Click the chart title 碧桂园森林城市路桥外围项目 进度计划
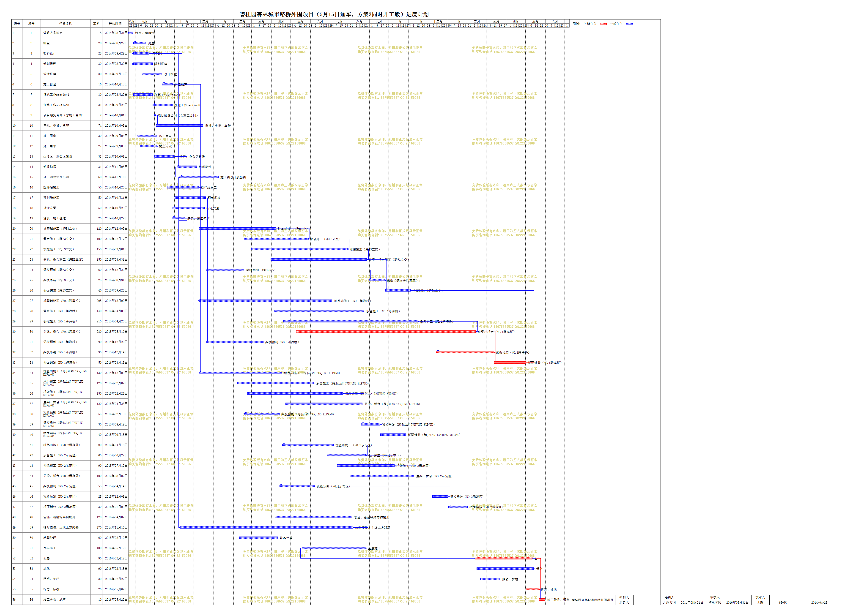842x616 pixels. (334, 14)
